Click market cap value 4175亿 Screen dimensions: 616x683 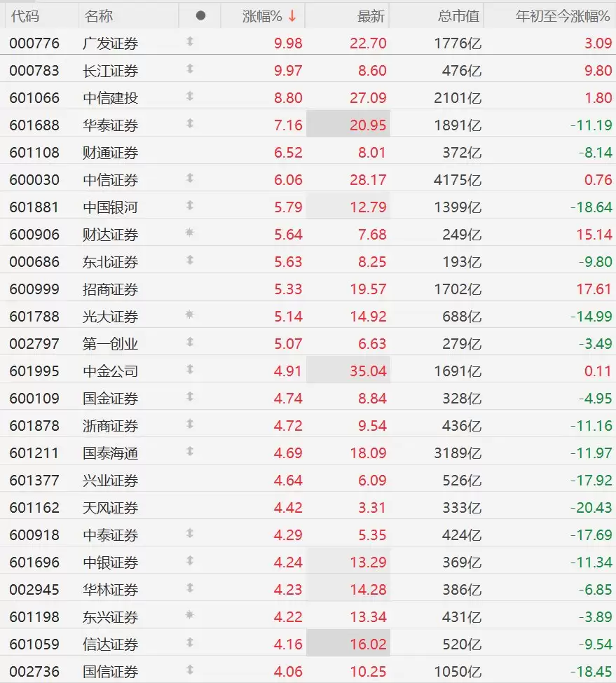tap(458, 180)
